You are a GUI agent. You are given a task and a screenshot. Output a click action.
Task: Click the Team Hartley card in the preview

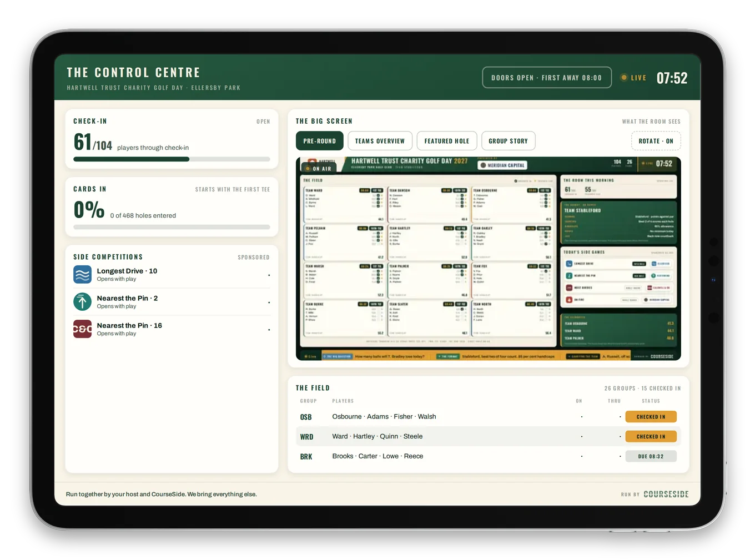coord(428,243)
